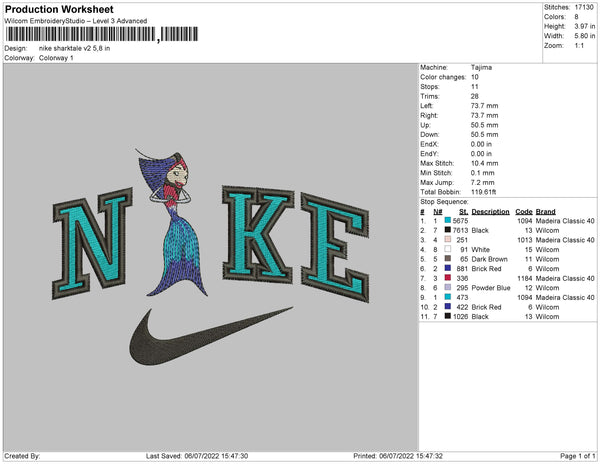Click the teal color swatch in stop 1

click(447, 221)
